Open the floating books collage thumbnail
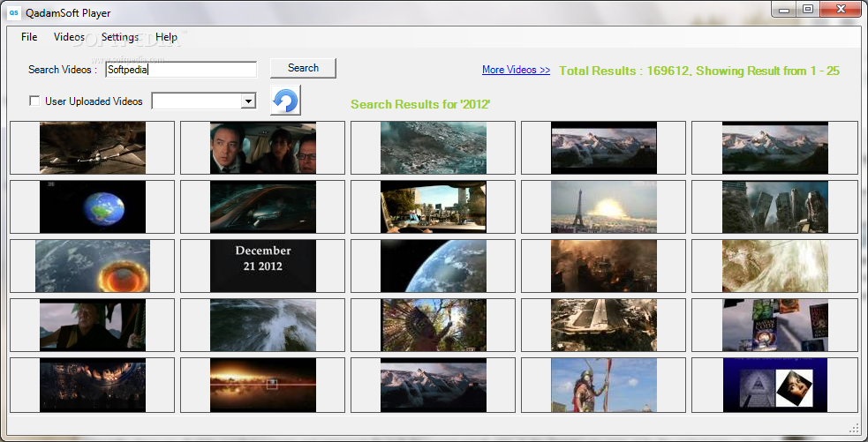 [x=775, y=326]
